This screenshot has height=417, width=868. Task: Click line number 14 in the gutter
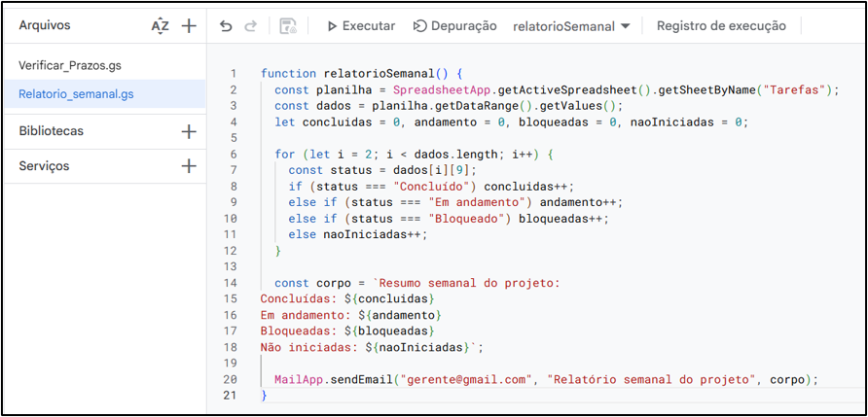[230, 283]
